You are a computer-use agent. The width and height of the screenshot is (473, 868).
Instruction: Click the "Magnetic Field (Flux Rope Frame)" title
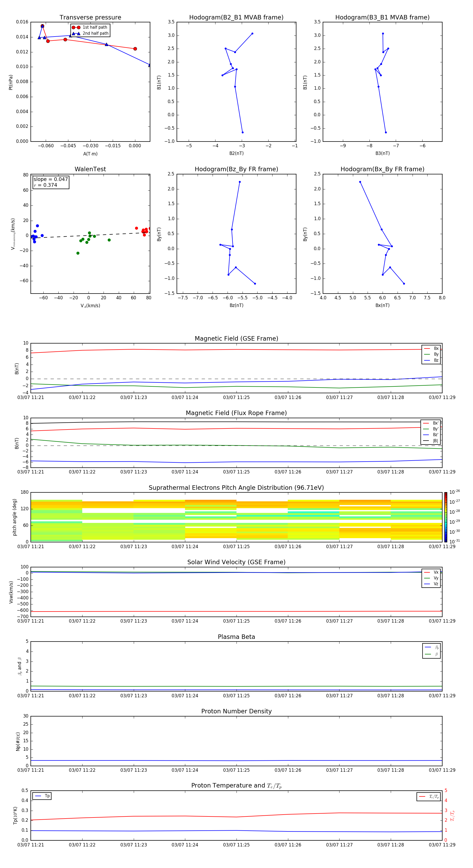236,413
